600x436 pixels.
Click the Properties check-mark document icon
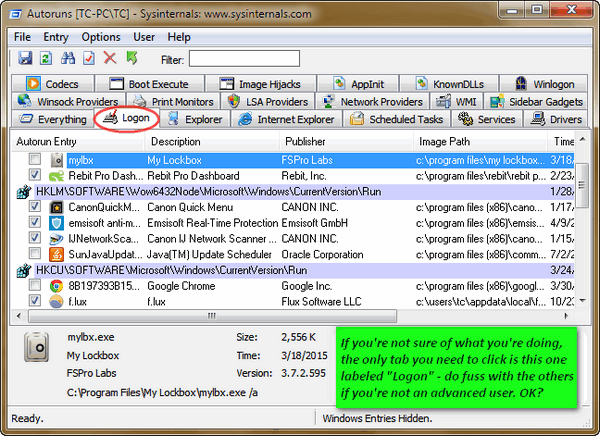click(89, 58)
